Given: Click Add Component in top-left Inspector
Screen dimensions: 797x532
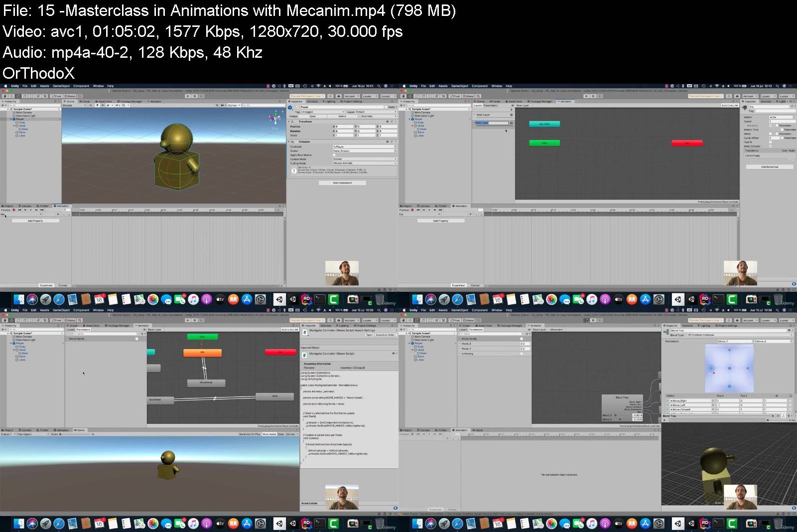Looking at the screenshot, I should tap(342, 183).
